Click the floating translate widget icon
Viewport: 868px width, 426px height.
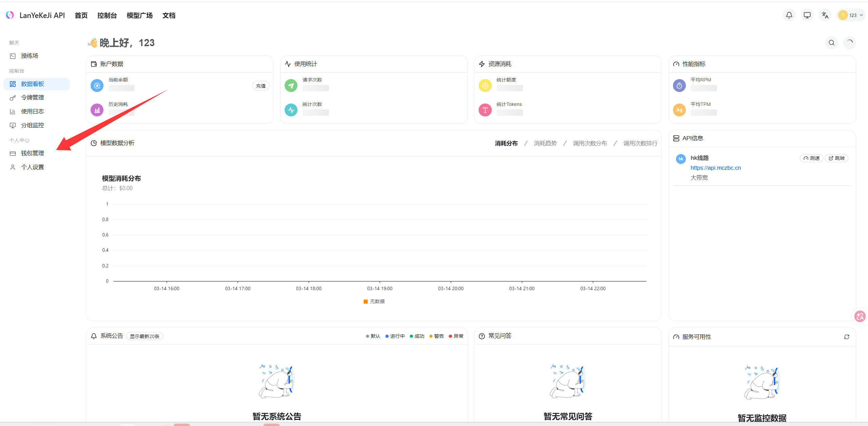[860, 316]
